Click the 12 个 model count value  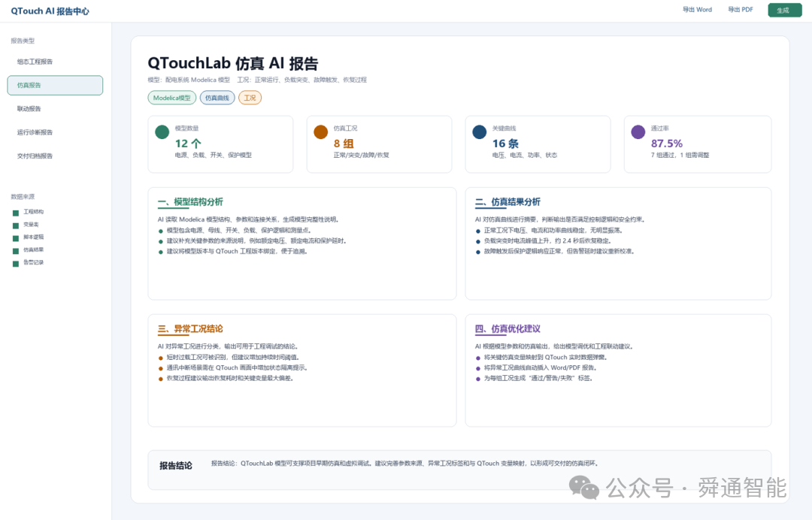[x=188, y=144]
